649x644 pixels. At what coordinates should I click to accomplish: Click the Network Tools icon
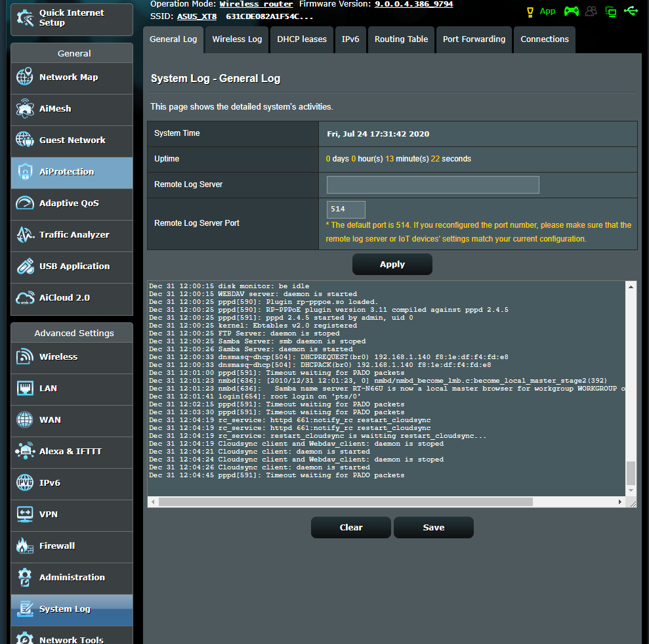(x=25, y=638)
